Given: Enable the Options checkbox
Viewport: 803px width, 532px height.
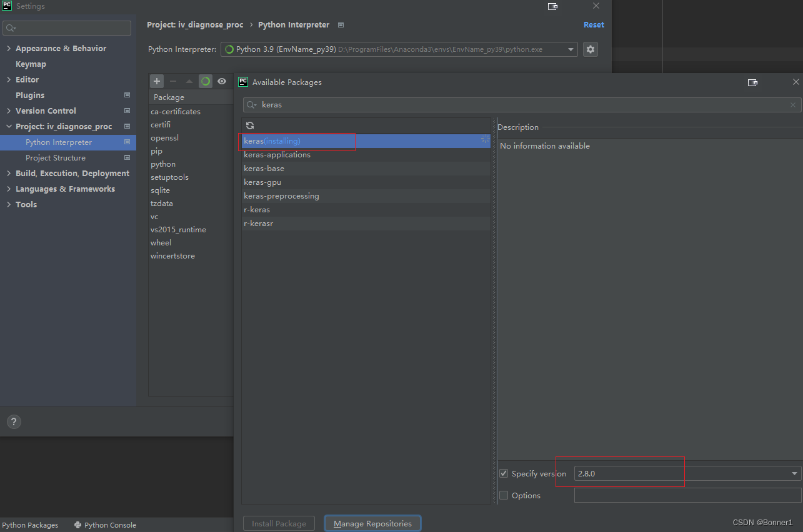Looking at the screenshot, I should (504, 495).
